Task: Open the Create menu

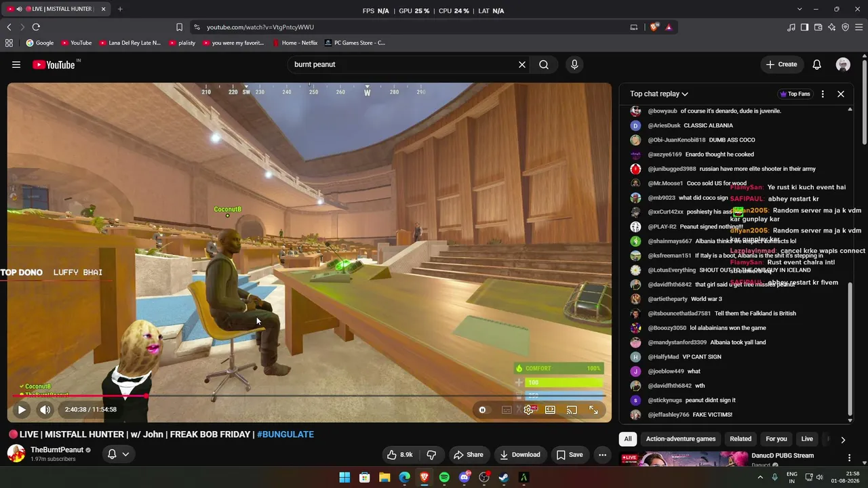Action: (x=781, y=64)
